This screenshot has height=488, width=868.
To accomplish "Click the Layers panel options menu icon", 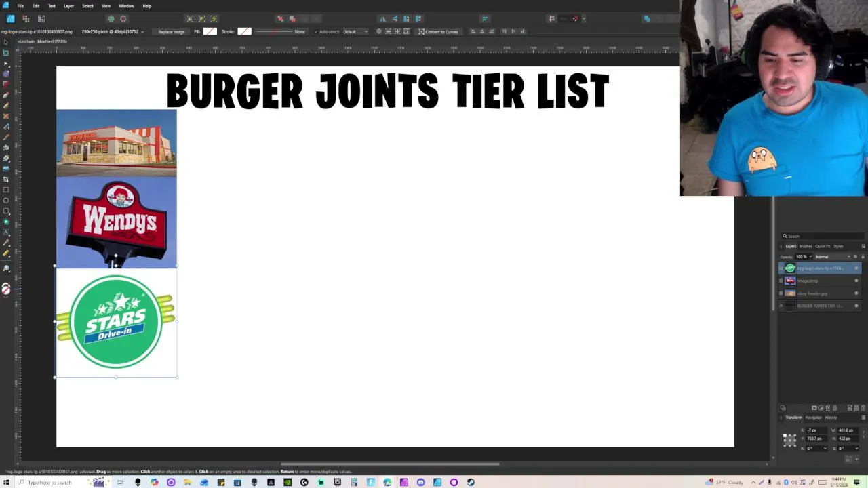I will [863, 246].
